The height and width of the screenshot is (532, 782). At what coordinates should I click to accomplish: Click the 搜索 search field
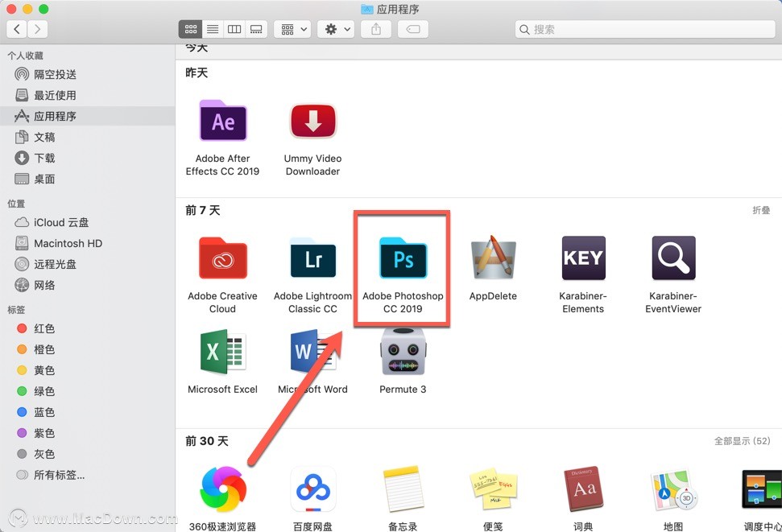click(x=645, y=29)
